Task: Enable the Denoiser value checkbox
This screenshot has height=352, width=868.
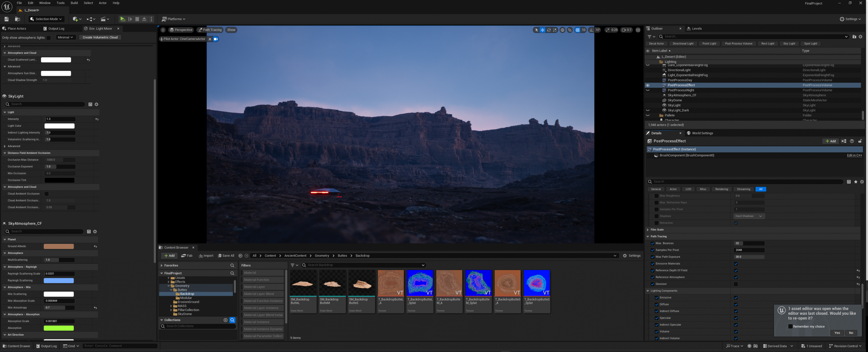Action: click(736, 284)
